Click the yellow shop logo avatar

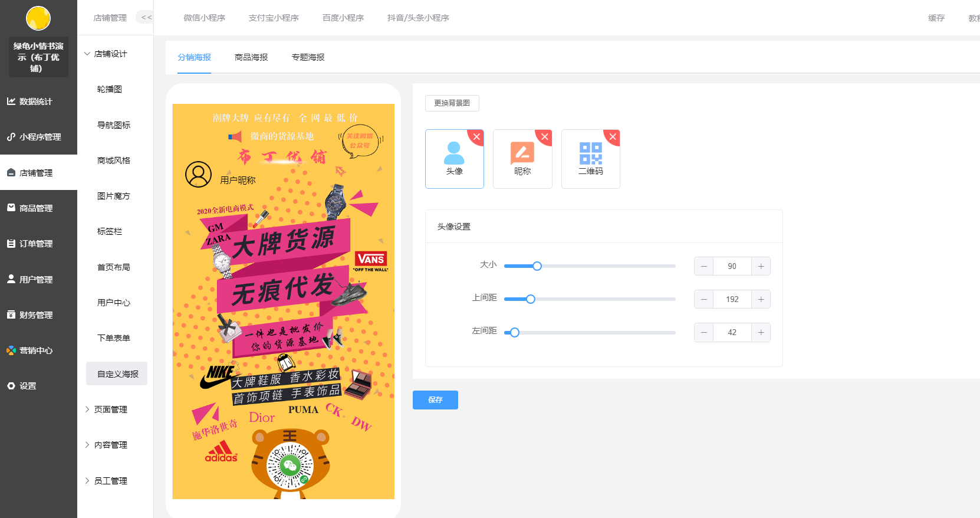click(x=38, y=18)
